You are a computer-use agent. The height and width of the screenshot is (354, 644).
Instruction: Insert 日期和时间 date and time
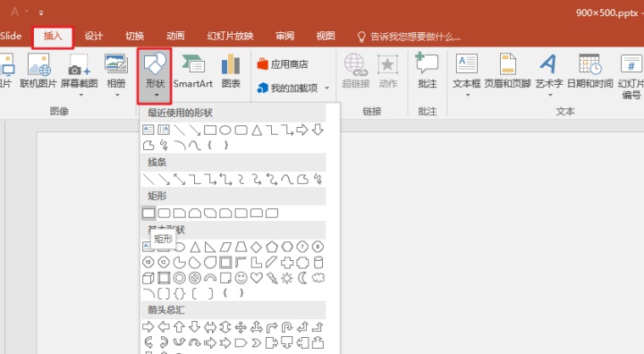(x=590, y=72)
